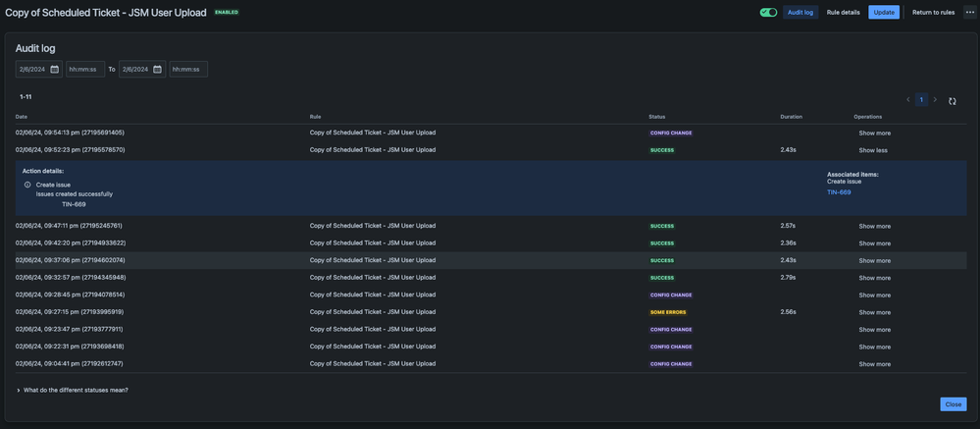Show more for the 09:37:06 pm entry
Screen dimensions: 980x429
[874, 261]
